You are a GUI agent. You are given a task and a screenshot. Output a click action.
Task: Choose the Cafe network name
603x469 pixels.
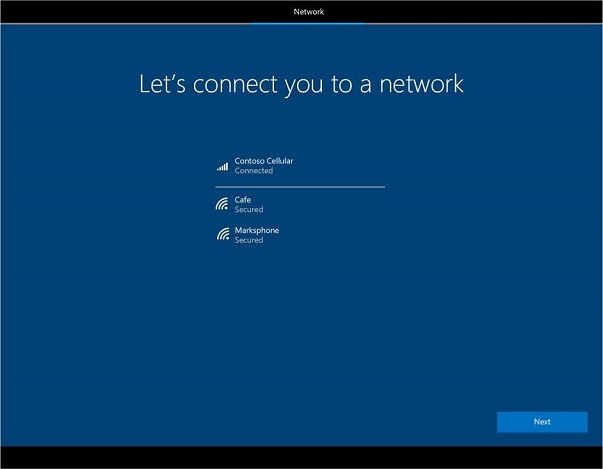point(243,200)
